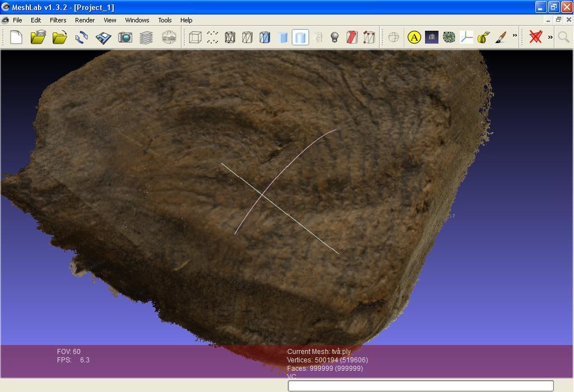
Task: Click the document icon left of File
Action: (5, 20)
